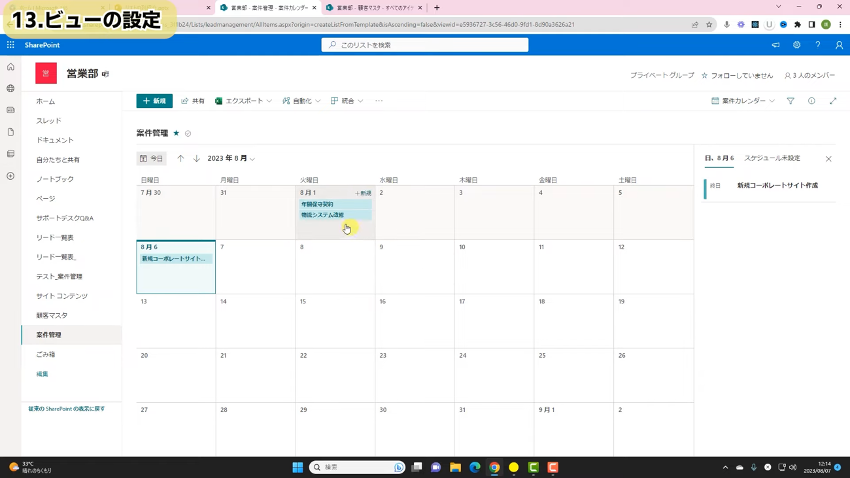The height and width of the screenshot is (478, 850).
Task: Click the filter funnel icon
Action: coord(790,101)
